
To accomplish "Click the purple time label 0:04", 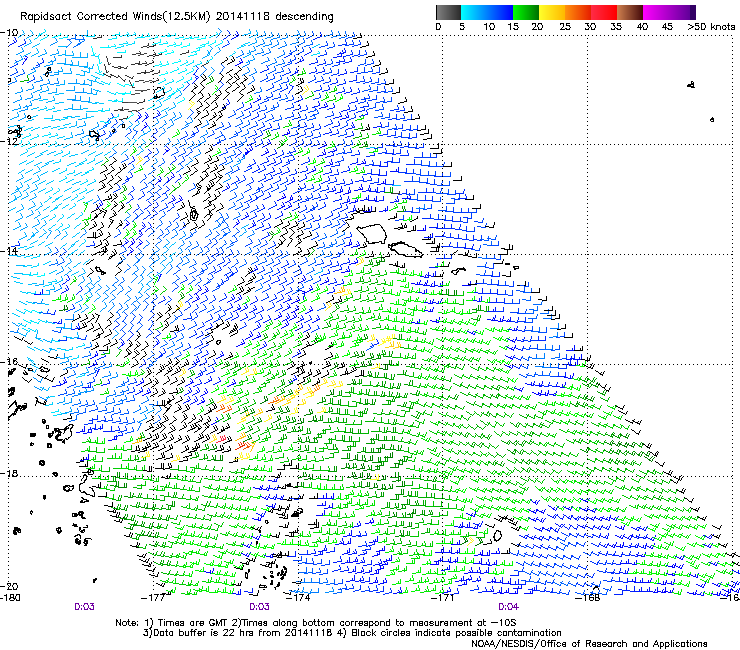I will tap(508, 607).
